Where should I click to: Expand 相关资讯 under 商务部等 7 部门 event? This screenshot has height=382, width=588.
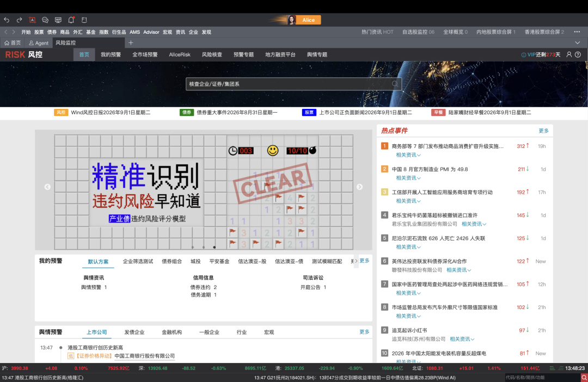pos(408,155)
